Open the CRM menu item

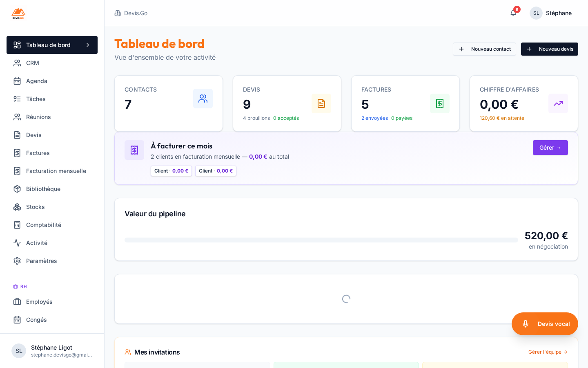click(52, 63)
